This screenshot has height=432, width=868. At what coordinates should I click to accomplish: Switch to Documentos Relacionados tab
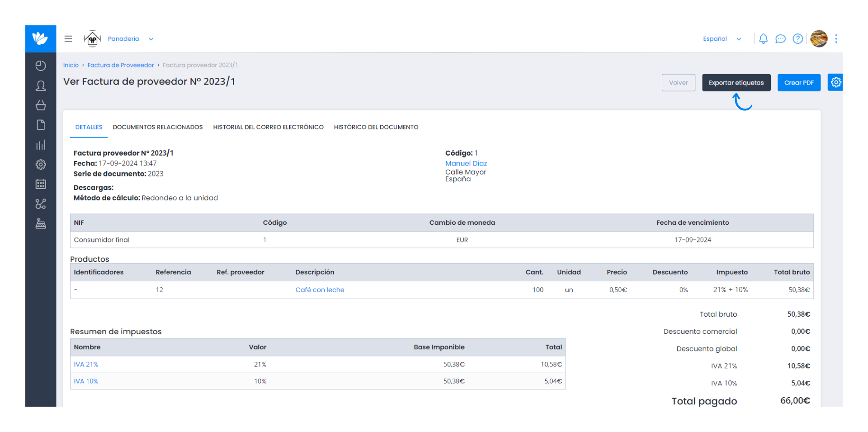pos(158,127)
